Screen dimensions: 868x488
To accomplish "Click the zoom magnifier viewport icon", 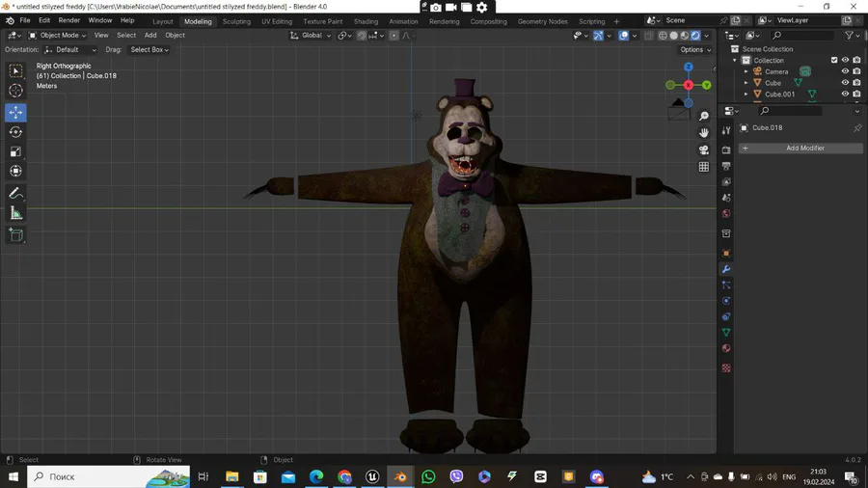I will (x=704, y=116).
